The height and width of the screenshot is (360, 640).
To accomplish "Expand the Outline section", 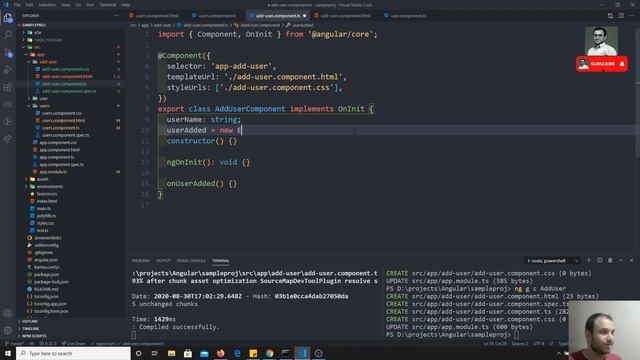I will coord(29,321).
